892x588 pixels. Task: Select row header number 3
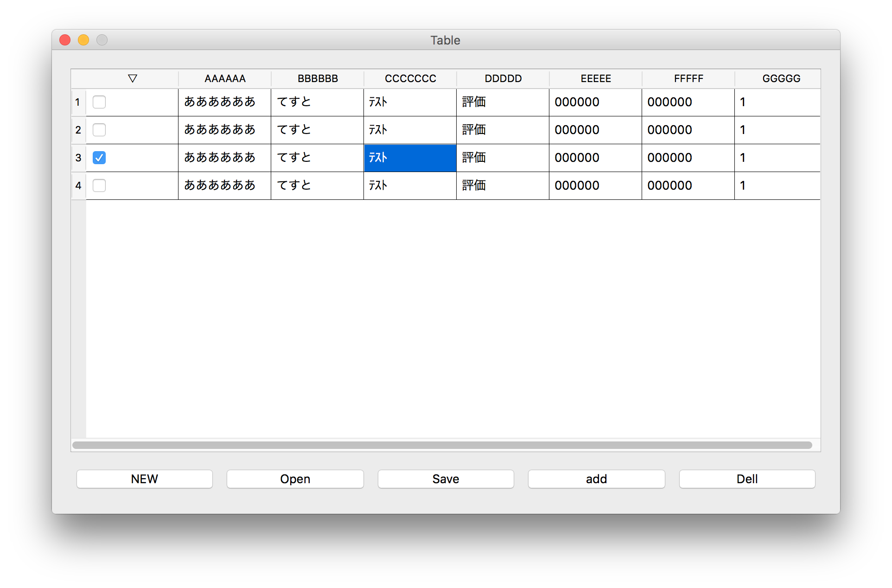click(78, 158)
